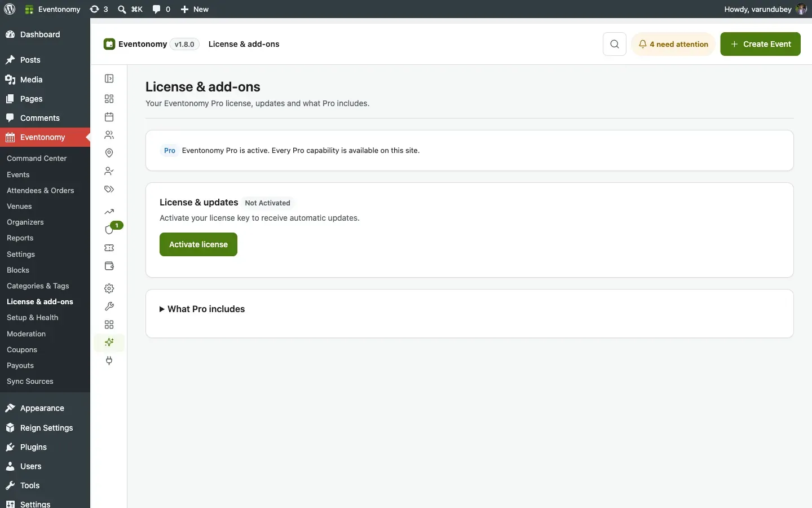Open Reports via the trending arrow icon
This screenshot has width=812, height=508.
(x=109, y=212)
